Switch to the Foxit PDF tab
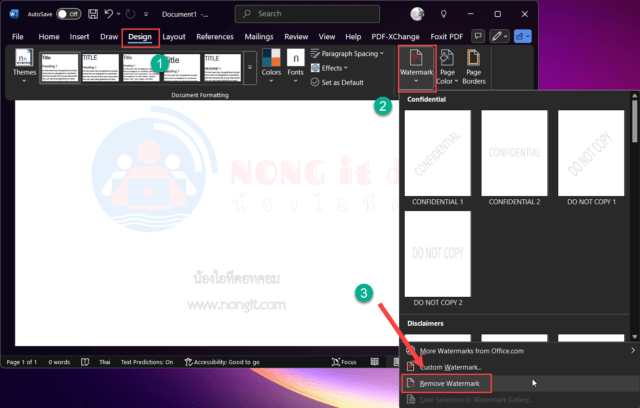This screenshot has width=640, height=408. [x=447, y=37]
